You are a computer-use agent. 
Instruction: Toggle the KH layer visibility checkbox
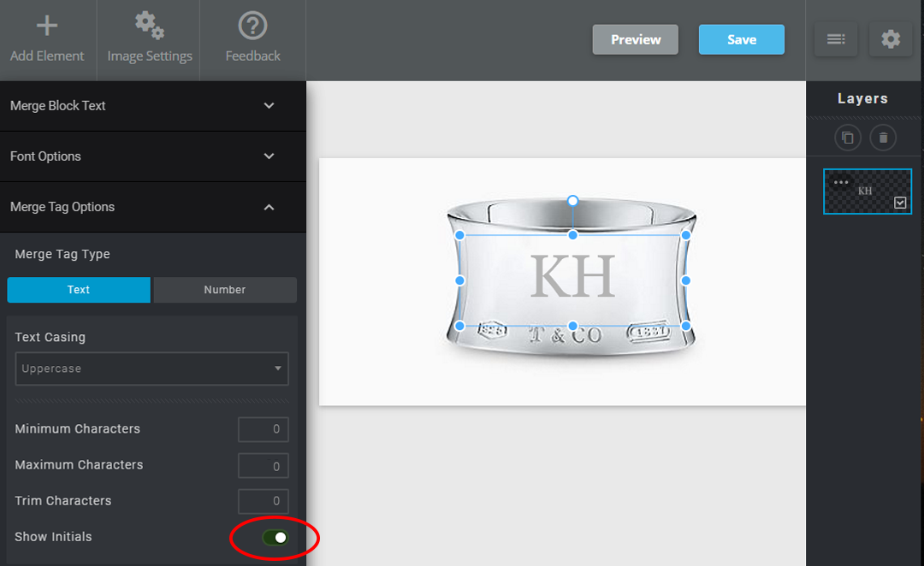point(900,203)
